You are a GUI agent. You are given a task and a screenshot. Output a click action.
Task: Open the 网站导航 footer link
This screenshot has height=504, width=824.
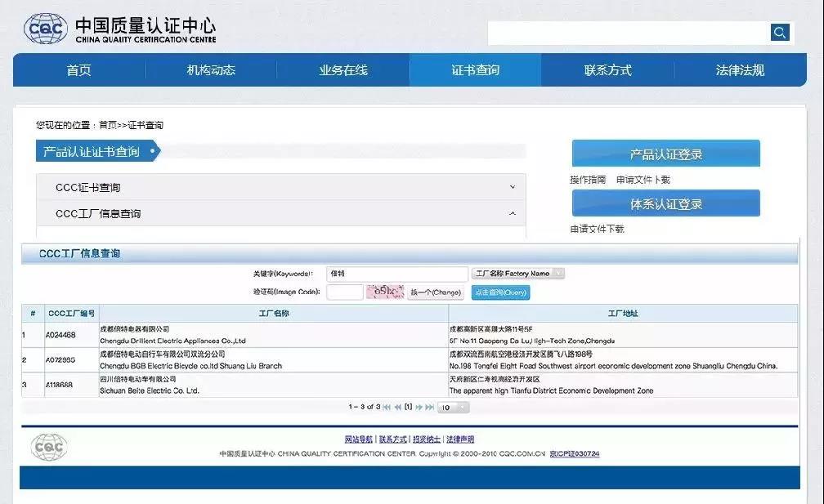coord(358,439)
